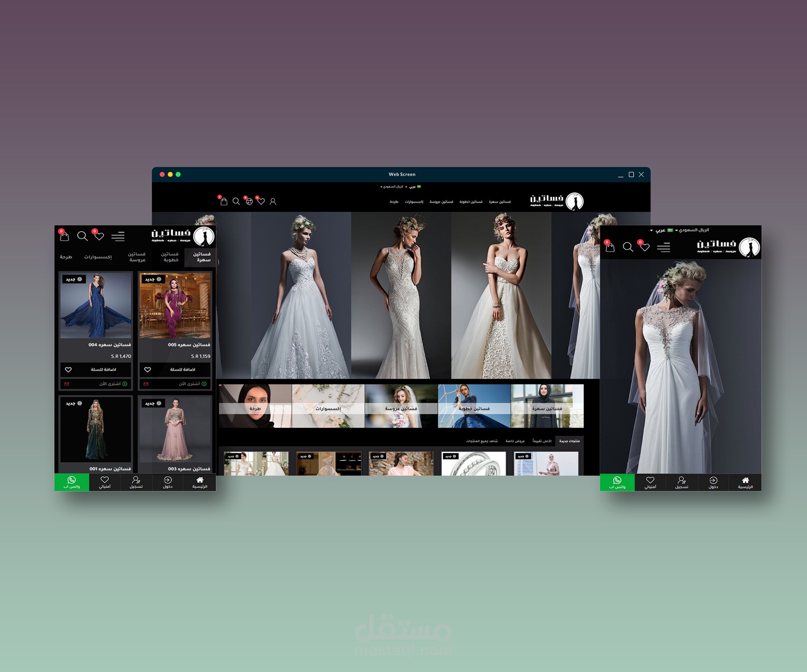The height and width of the screenshot is (672, 807).
Task: Open فساتين خطوبة category banner in web screen
Action: [x=474, y=406]
